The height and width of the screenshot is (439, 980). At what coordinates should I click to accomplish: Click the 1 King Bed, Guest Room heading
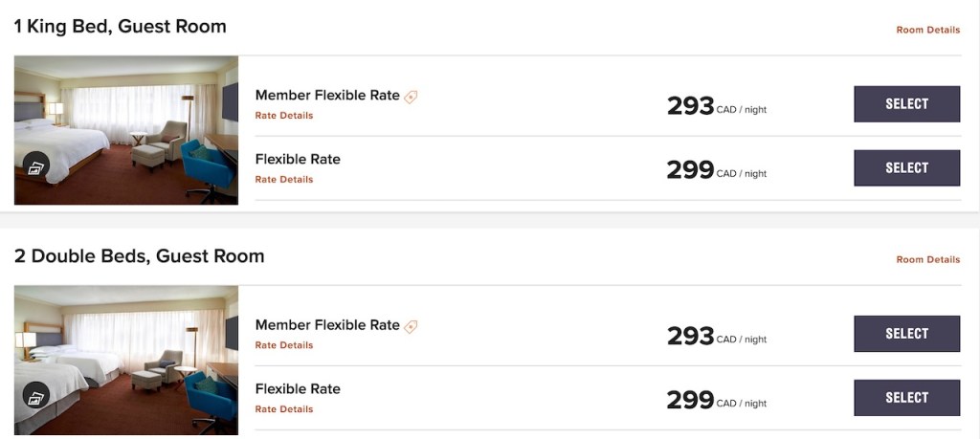[120, 27]
